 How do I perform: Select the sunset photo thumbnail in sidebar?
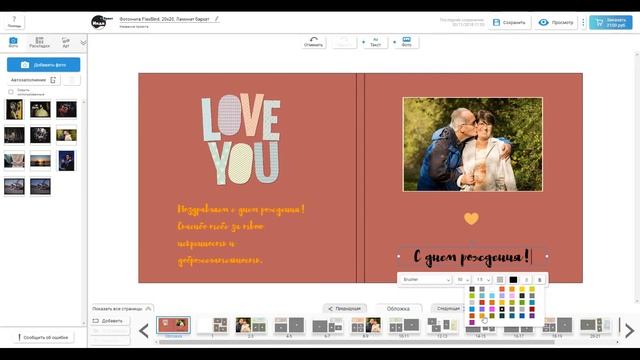40,160
